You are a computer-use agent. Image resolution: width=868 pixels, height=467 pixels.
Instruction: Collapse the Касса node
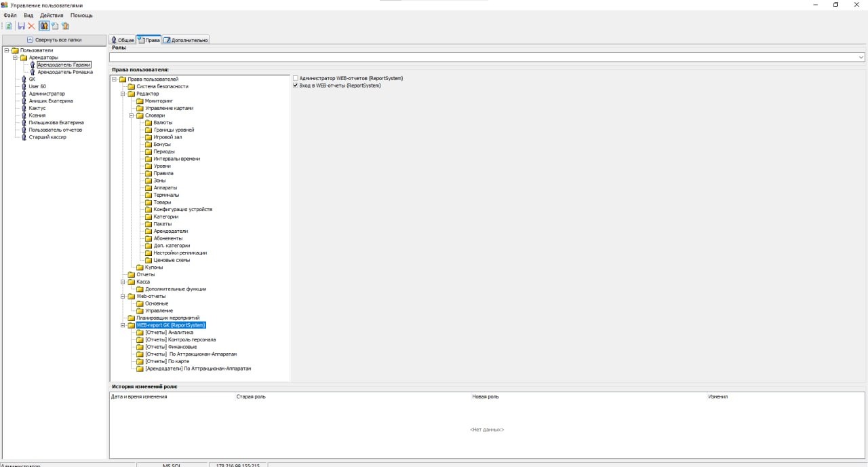tap(123, 282)
